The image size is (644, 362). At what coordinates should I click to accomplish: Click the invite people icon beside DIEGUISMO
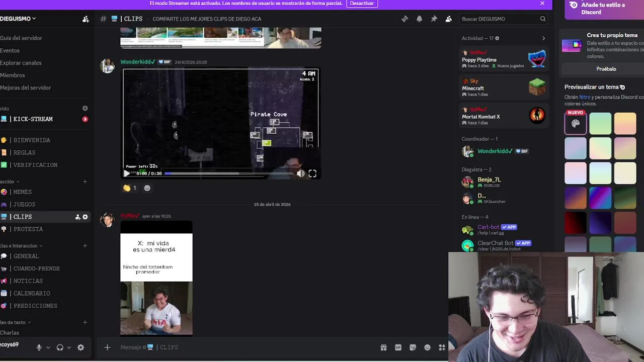pyautogui.click(x=86, y=19)
